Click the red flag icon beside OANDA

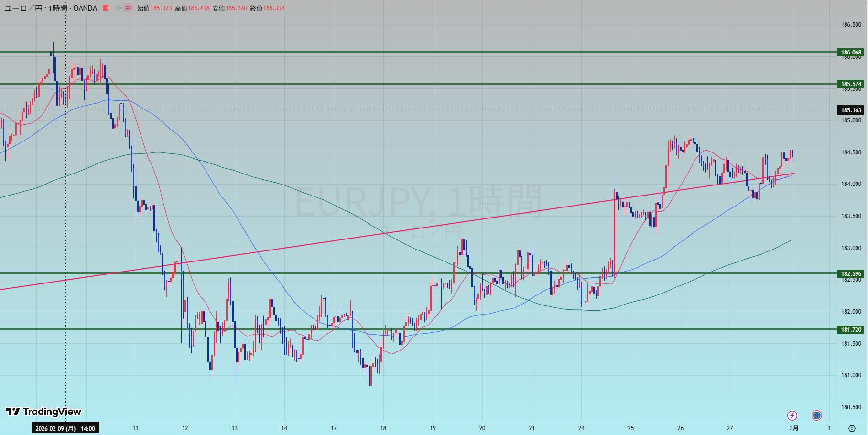(x=106, y=8)
